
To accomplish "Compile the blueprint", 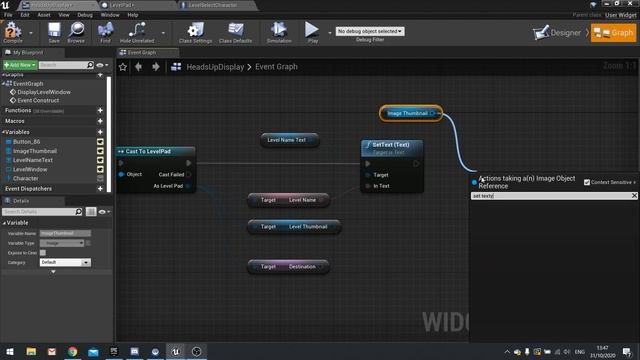I will [x=13, y=32].
